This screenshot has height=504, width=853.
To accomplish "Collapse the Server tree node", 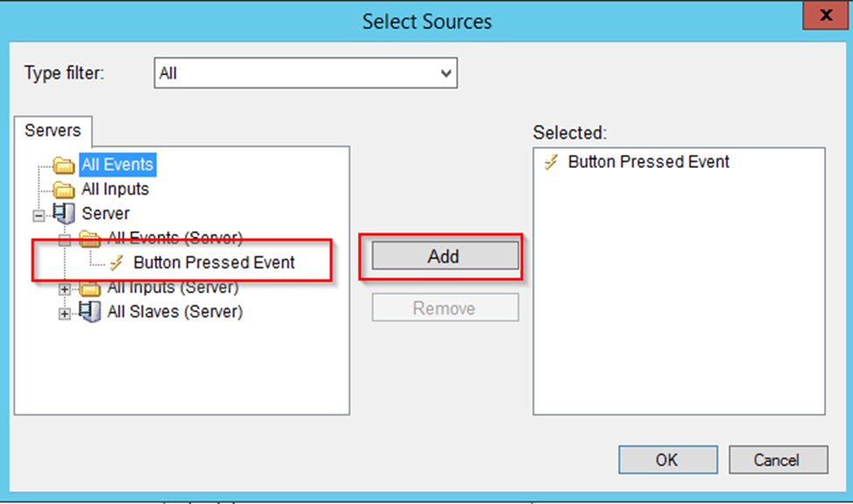I will click(x=37, y=213).
